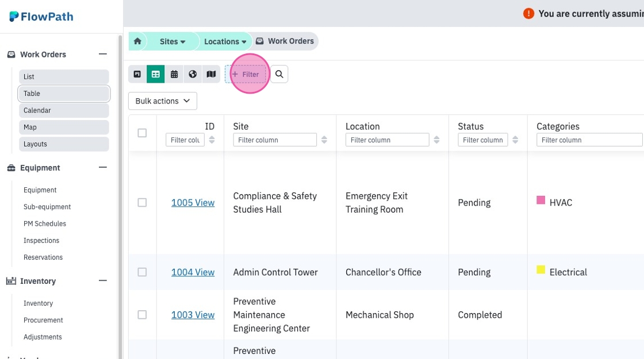Screen dimensions: 644x359
Task: Tick the select-all header checkbox
Action: click(142, 133)
